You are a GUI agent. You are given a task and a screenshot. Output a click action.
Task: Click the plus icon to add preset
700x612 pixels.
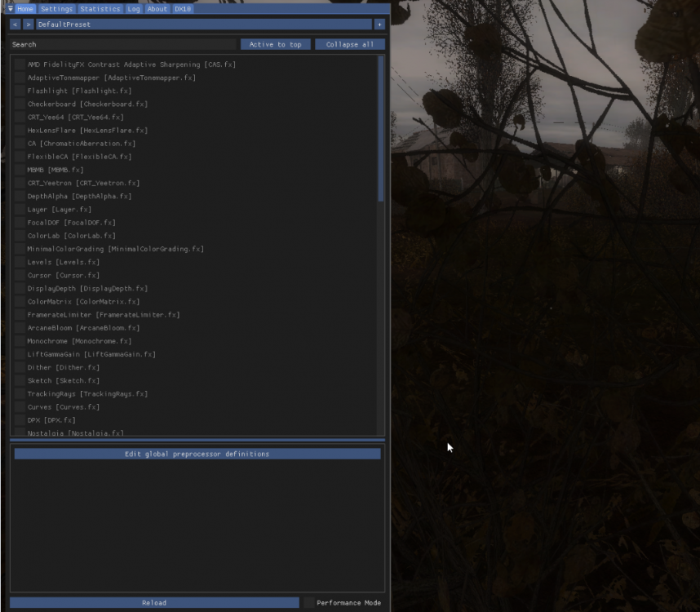(x=379, y=24)
